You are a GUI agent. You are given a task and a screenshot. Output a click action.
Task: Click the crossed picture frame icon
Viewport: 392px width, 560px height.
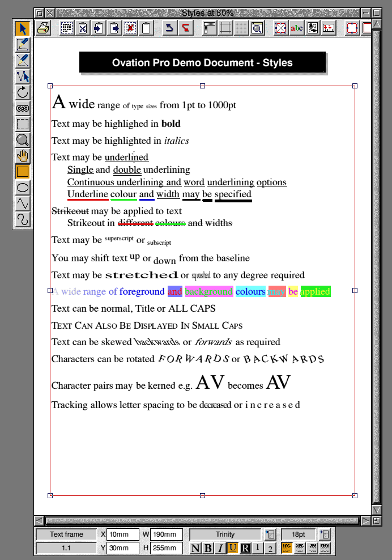pos(281,28)
